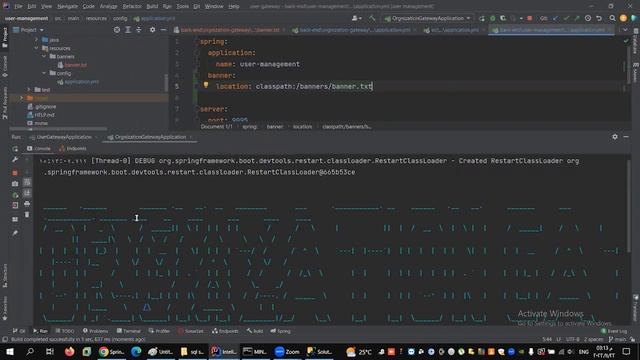
Task: Click the select opened file target icon
Action: (117, 30)
